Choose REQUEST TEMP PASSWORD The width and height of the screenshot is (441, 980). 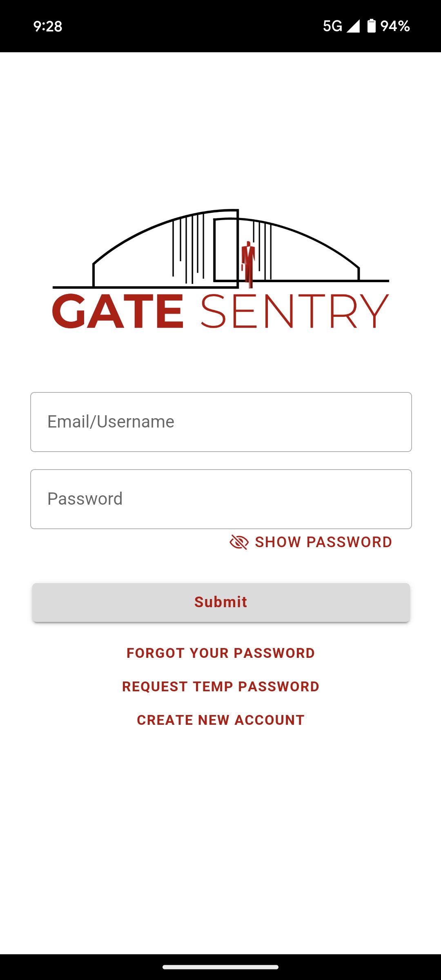tap(221, 686)
